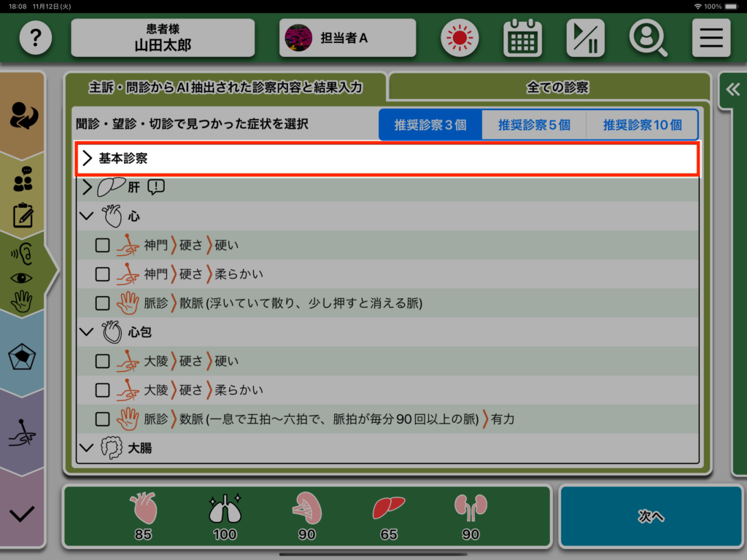The height and width of the screenshot is (560, 747).
Task: Check the 大陵 硬さ 柔らかい checkbox
Action: pos(103,390)
